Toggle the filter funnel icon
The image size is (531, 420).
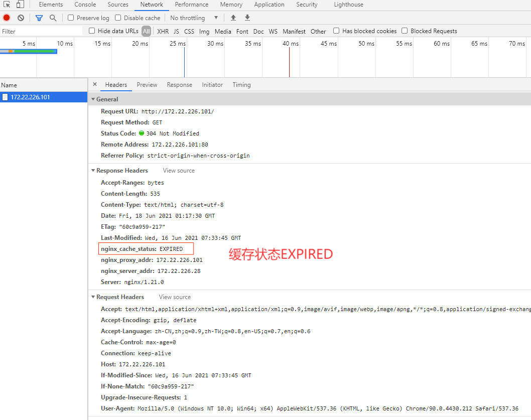[39, 18]
